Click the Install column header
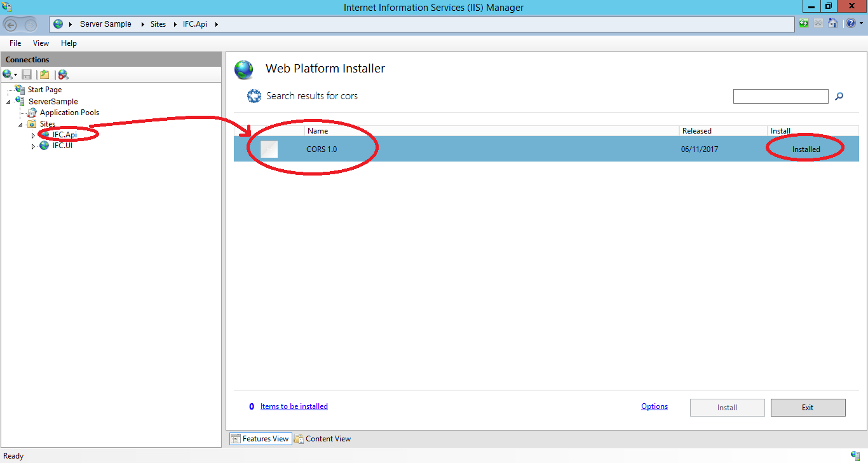Image resolution: width=868 pixels, height=463 pixels. [813, 130]
